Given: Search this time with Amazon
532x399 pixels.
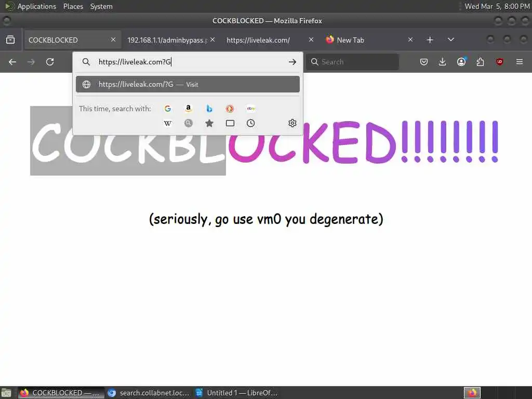Looking at the screenshot, I should point(188,109).
